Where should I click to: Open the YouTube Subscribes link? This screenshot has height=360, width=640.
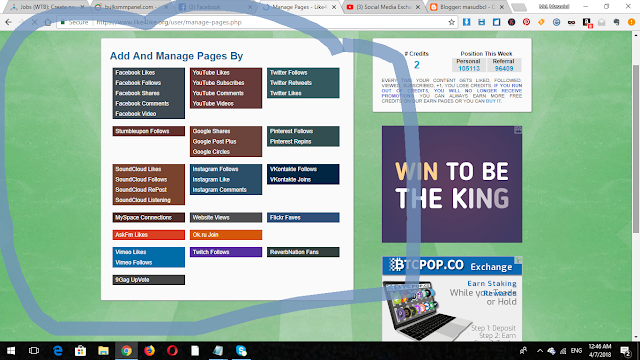[x=218, y=83]
